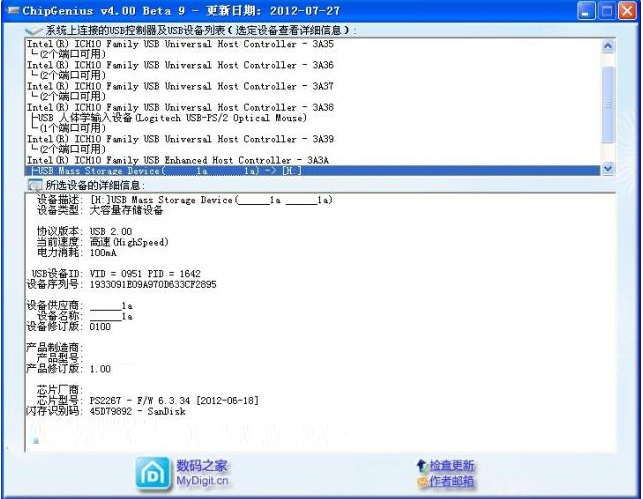This screenshot has width=643, height=499.
Task: Click the 作者邮箱 author email link
Action: tap(452, 483)
